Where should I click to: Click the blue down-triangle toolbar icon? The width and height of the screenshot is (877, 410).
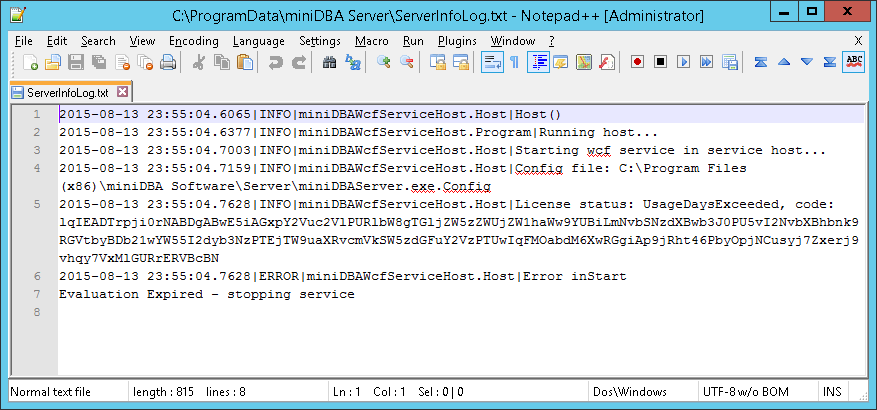click(807, 62)
